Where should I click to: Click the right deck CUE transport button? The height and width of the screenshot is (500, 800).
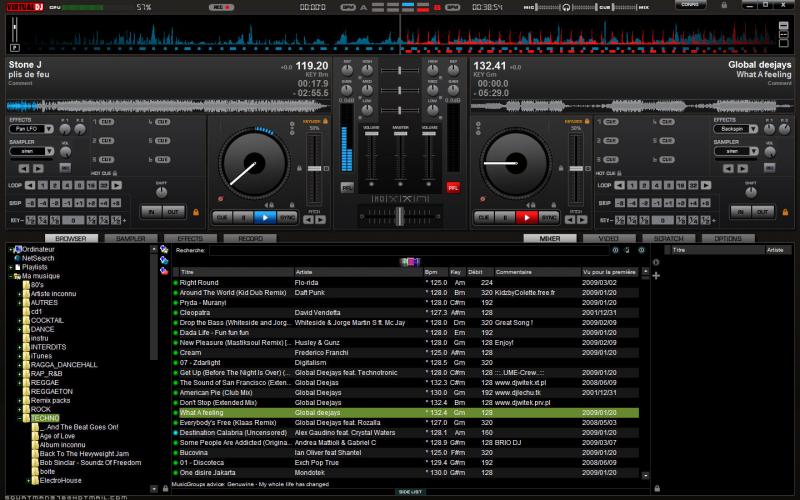tap(484, 217)
